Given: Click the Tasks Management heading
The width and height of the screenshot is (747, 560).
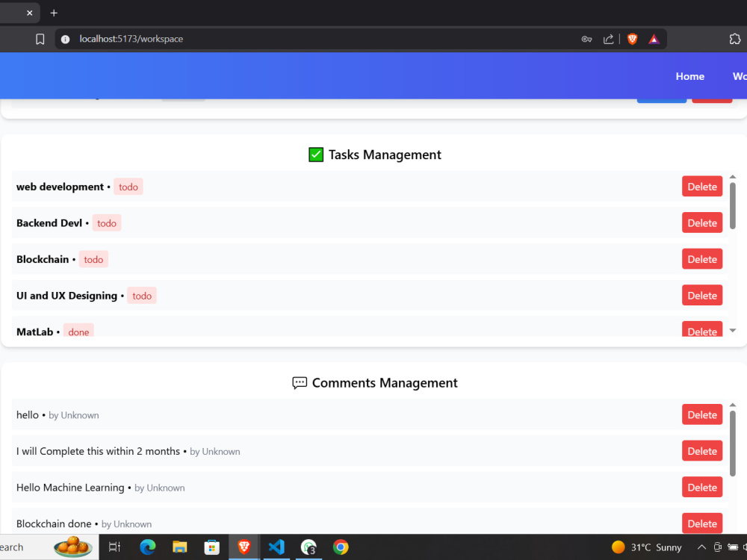Looking at the screenshot, I should [x=385, y=155].
